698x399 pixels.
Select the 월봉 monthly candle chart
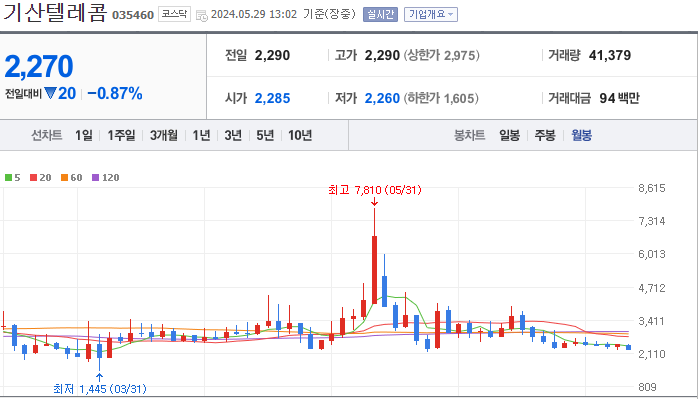(581, 135)
